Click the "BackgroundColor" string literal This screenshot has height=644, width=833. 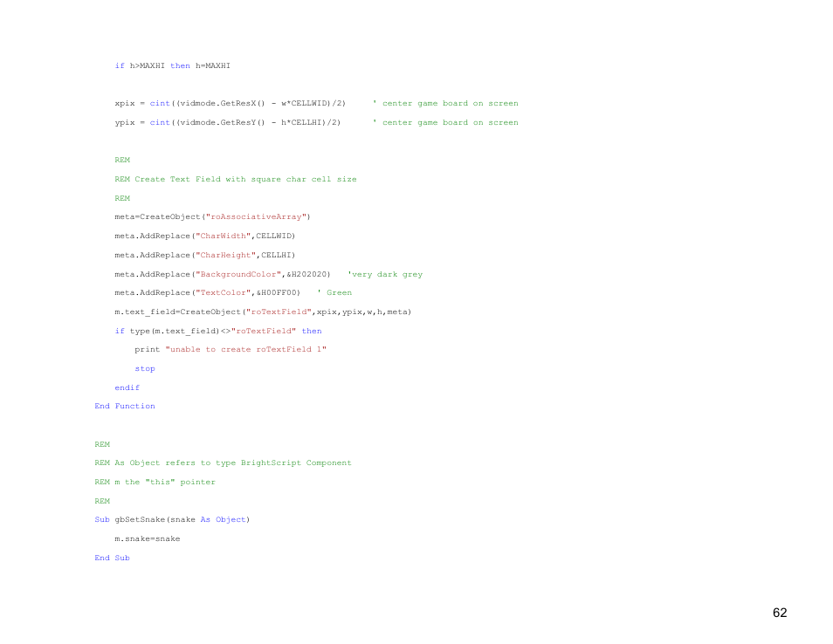(x=238, y=274)
